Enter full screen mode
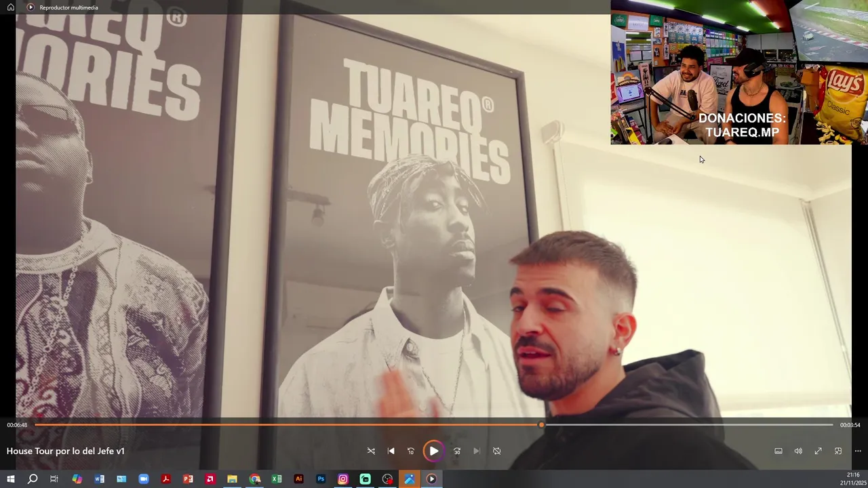This screenshot has width=868, height=488. click(x=818, y=451)
